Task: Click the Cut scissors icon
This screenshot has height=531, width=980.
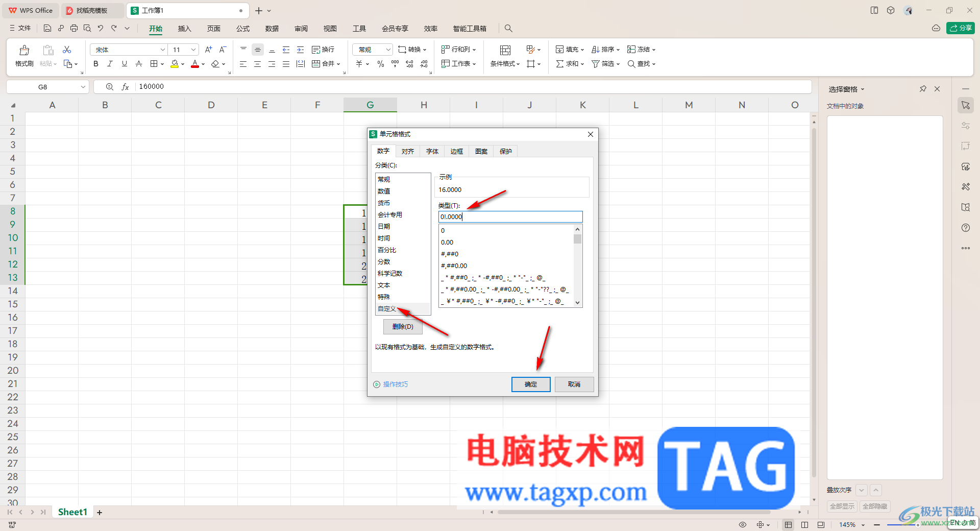Action: (67, 50)
